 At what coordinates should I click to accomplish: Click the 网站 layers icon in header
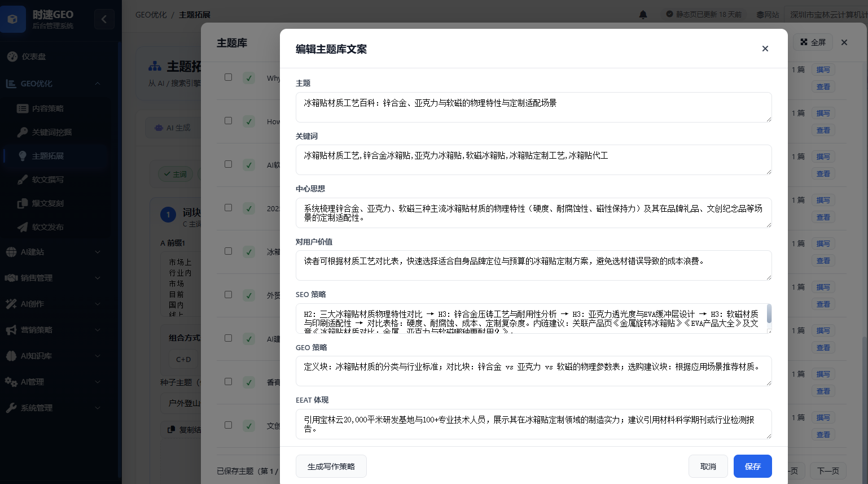(760, 15)
